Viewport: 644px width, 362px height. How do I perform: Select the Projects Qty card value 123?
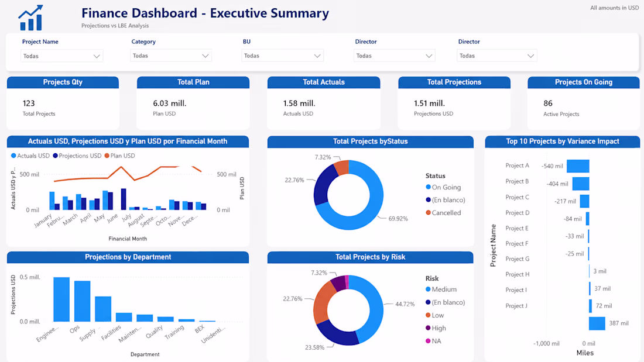(29, 103)
